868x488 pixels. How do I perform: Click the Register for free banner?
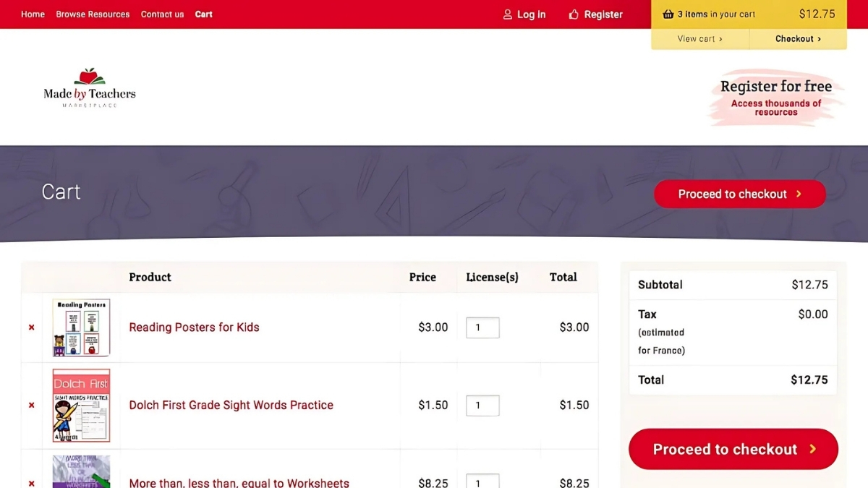pos(776,97)
